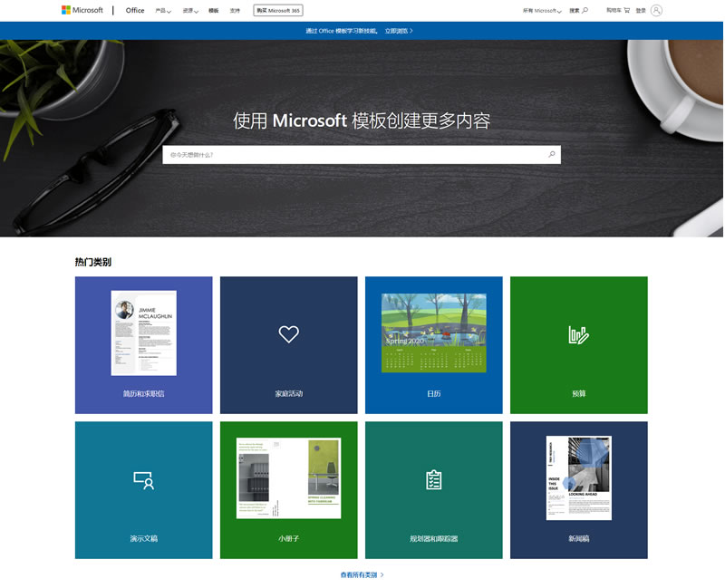Screen dimensions: 725x588
Task: Click the 家庭活动 category label
Action: click(289, 394)
